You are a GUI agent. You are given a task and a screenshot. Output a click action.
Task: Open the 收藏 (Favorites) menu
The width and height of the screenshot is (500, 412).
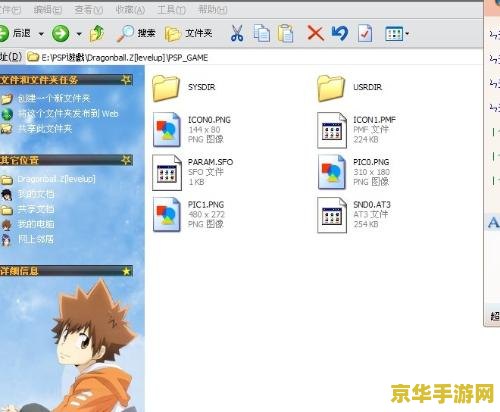point(130,10)
